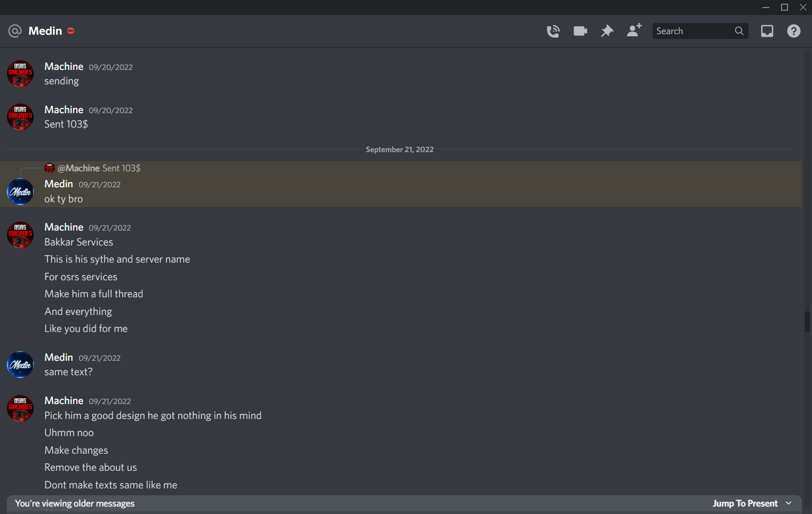Screen dimensions: 812x514
Task: Open pinned messages
Action: tap(607, 31)
